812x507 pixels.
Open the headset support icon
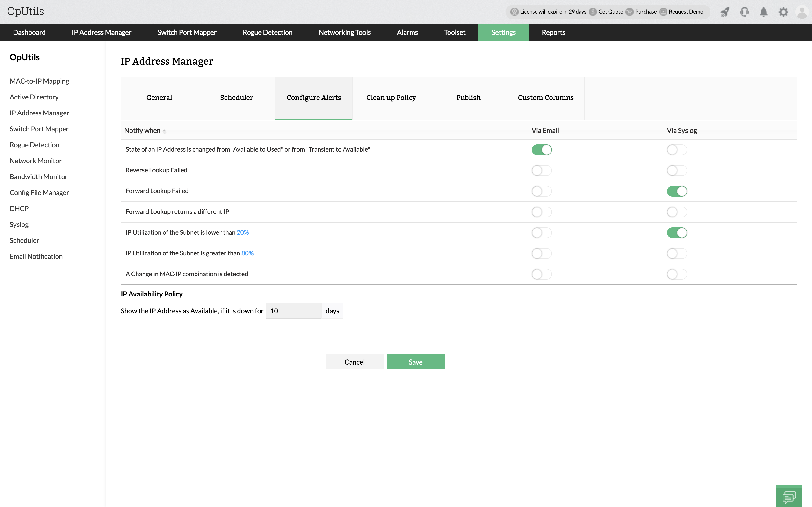pos(744,12)
